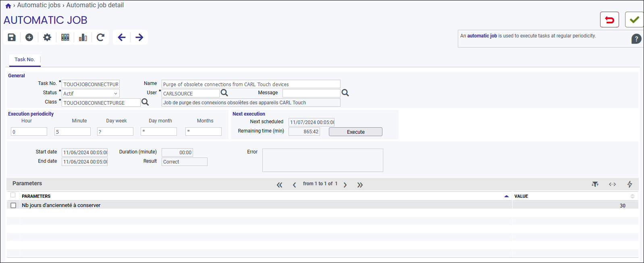644x263 pixels.
Task: Click the Start date field
Action: [x=85, y=153]
